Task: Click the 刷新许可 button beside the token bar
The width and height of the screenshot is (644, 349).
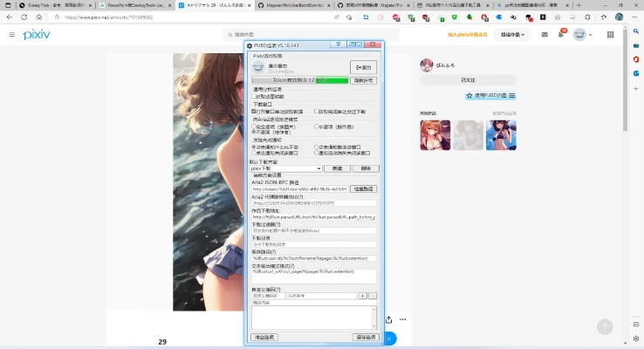Action: click(364, 80)
